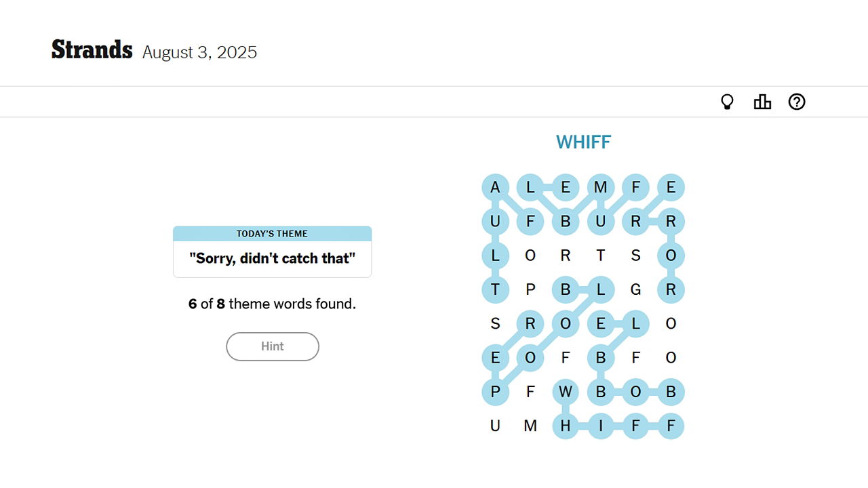Select the circled E starting the E-P diagonal
Screen dimensions: 868x488
coord(495,358)
